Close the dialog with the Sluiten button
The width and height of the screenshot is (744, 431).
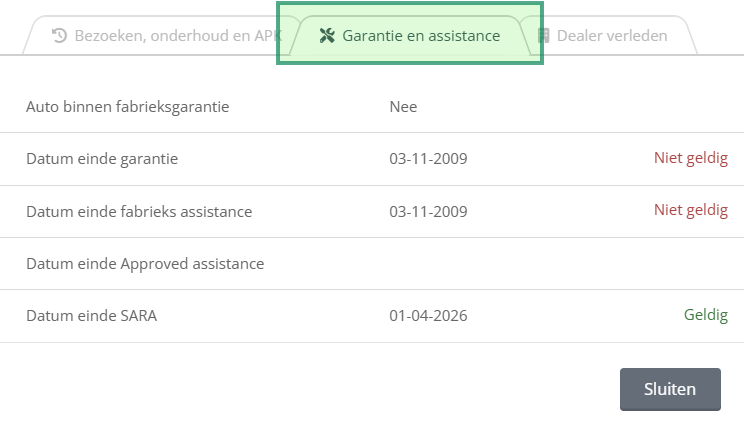(x=670, y=389)
